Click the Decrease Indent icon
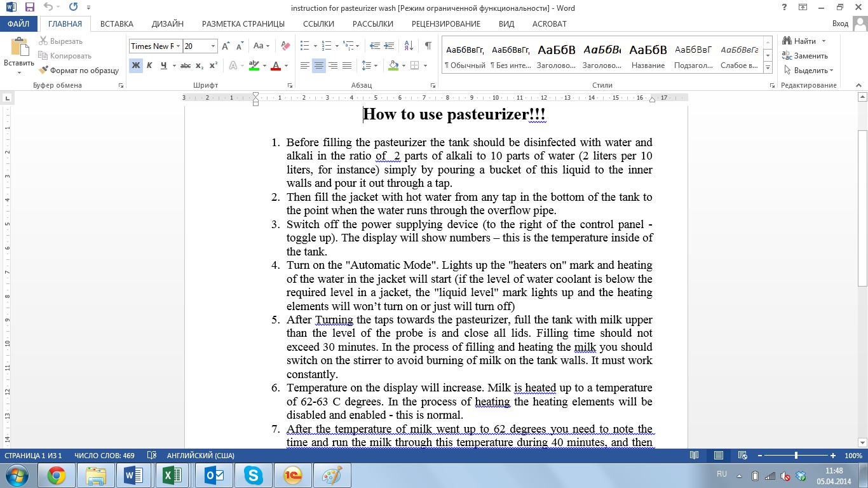Screen dimensions: 868x488 [374, 46]
